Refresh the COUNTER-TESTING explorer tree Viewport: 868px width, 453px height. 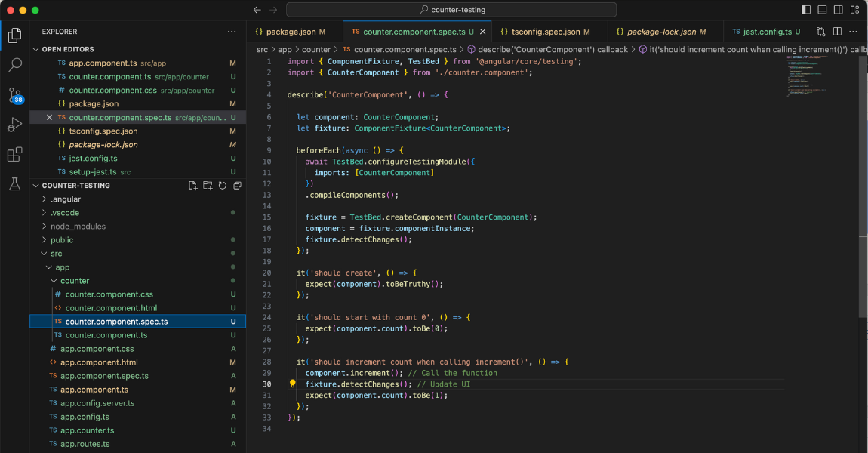[x=222, y=186]
